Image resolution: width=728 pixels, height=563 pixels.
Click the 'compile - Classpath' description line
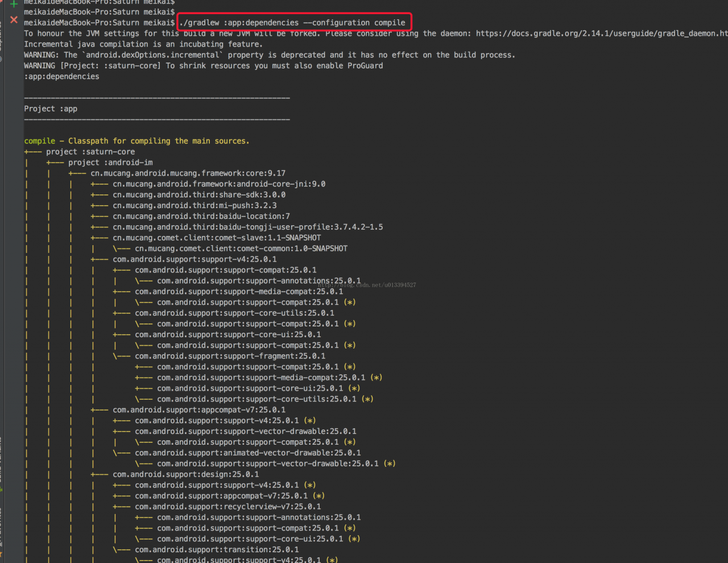click(x=136, y=141)
